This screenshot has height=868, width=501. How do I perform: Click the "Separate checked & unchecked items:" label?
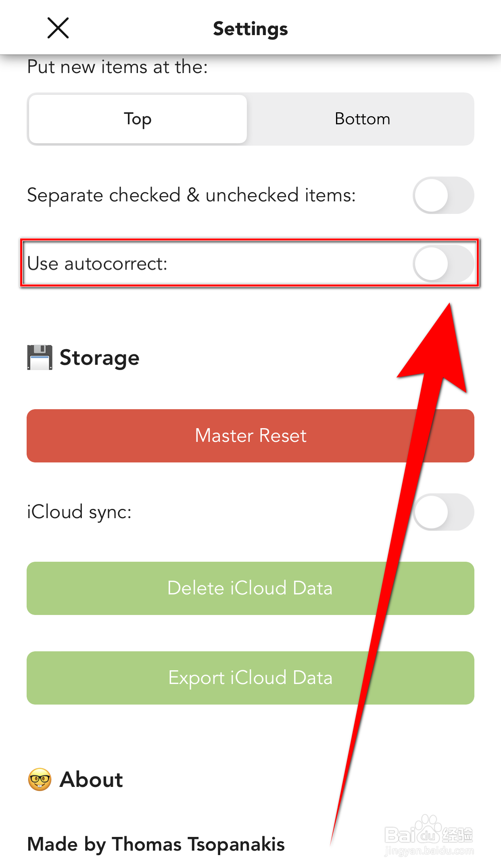click(x=191, y=195)
